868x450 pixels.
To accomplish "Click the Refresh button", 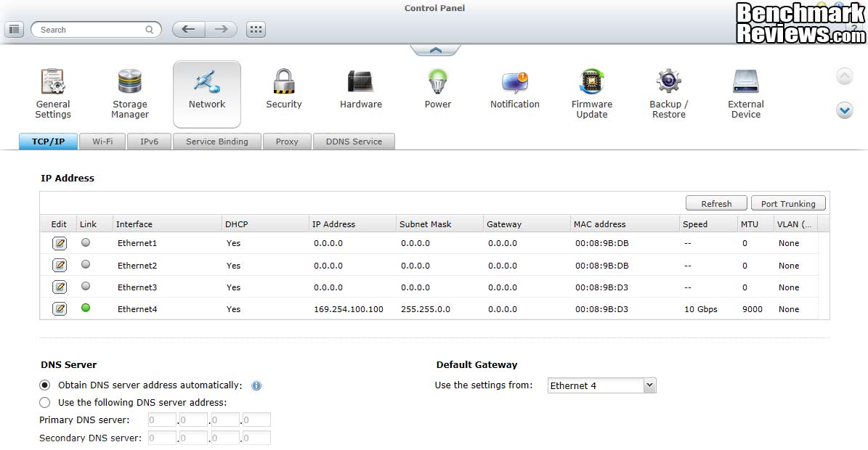I will [716, 204].
